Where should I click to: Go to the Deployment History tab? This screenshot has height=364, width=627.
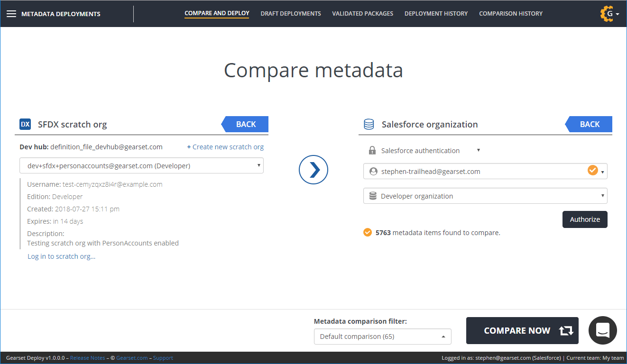coord(436,14)
